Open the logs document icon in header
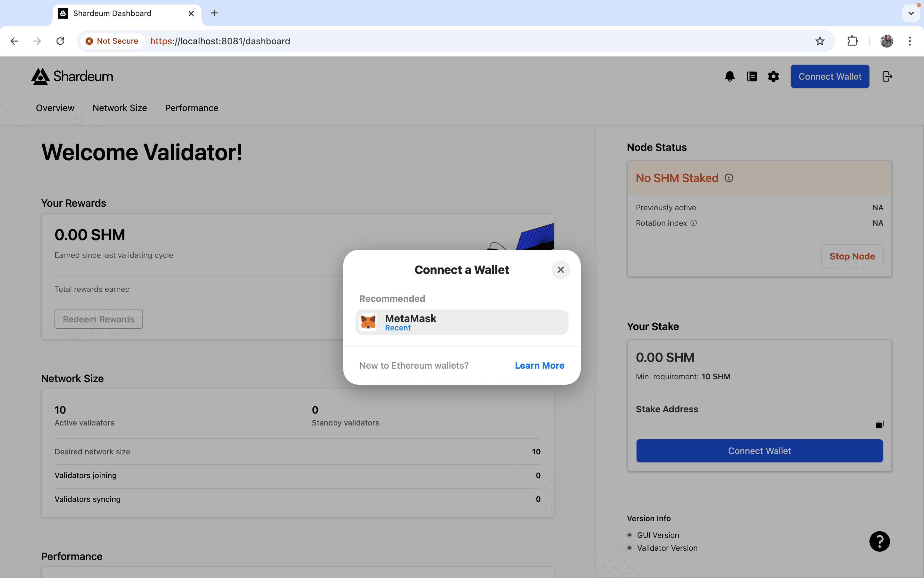This screenshot has width=924, height=578. click(752, 76)
